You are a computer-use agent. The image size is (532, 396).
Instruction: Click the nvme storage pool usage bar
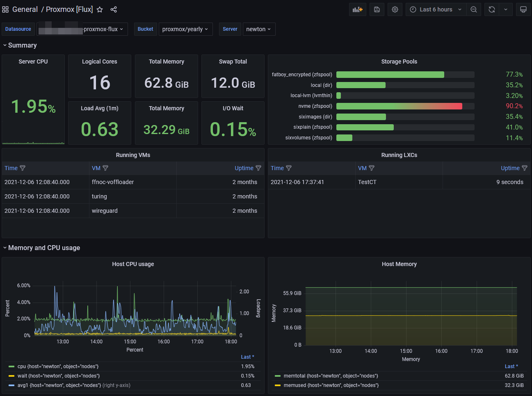(399, 106)
